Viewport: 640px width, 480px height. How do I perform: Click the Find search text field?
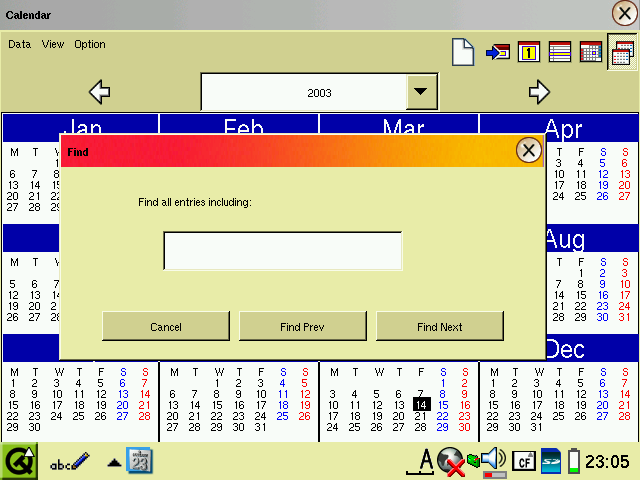tap(283, 251)
